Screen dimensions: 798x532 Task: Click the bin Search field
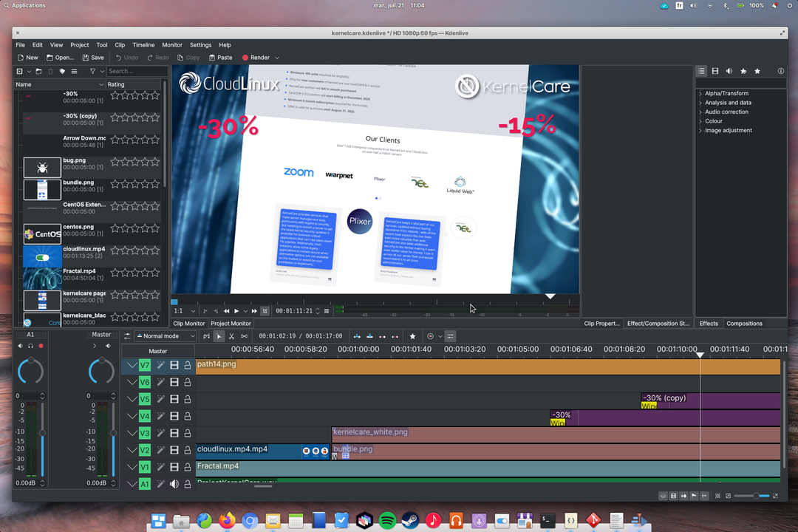137,71
